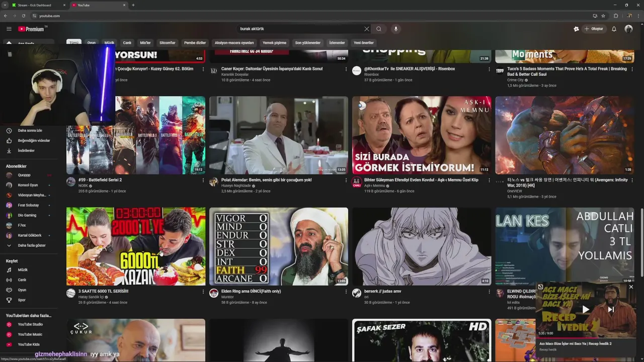Viewport: 644px width, 362px height.
Task: Open Chrome three-dot menu
Action: pyautogui.click(x=638, y=16)
